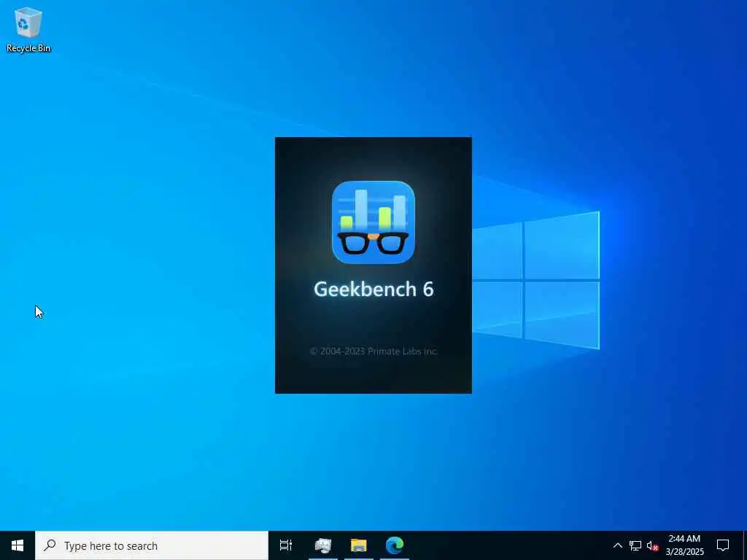The height and width of the screenshot is (560, 747).
Task: Switch to the installer app taskbar icon
Action: coord(323,545)
